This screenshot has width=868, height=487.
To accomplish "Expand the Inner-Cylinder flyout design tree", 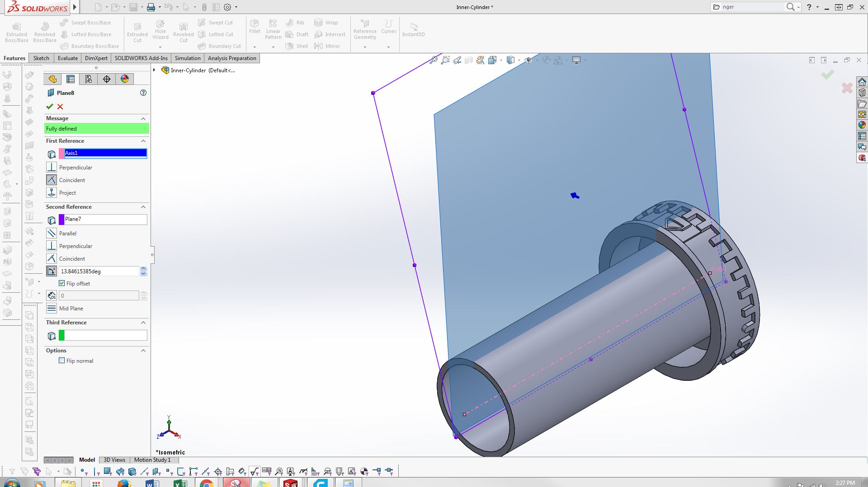I will tap(154, 70).
